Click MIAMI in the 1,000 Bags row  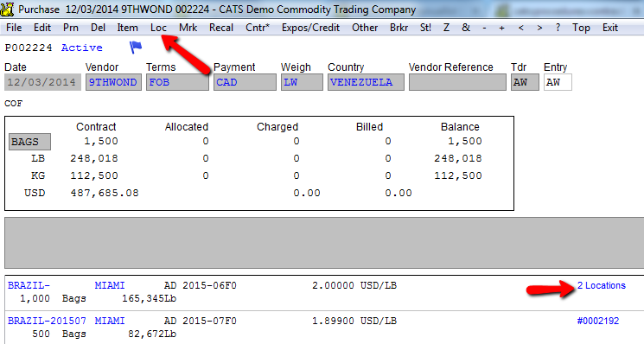pyautogui.click(x=110, y=285)
